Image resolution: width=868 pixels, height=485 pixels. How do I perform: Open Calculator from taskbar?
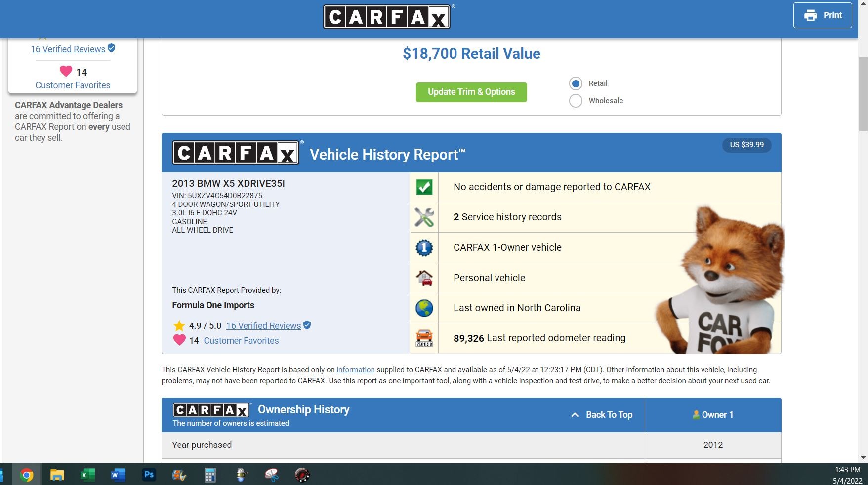tap(210, 475)
